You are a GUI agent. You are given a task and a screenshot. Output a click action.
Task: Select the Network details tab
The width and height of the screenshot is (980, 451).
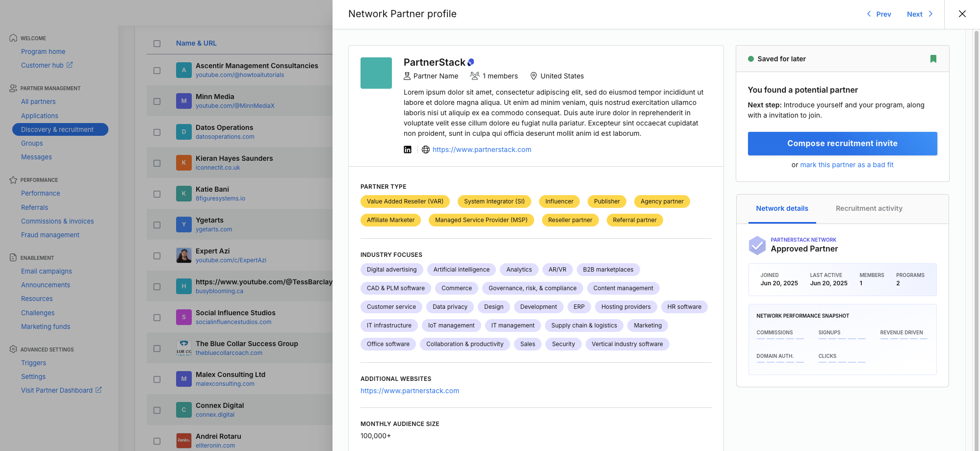coord(782,208)
